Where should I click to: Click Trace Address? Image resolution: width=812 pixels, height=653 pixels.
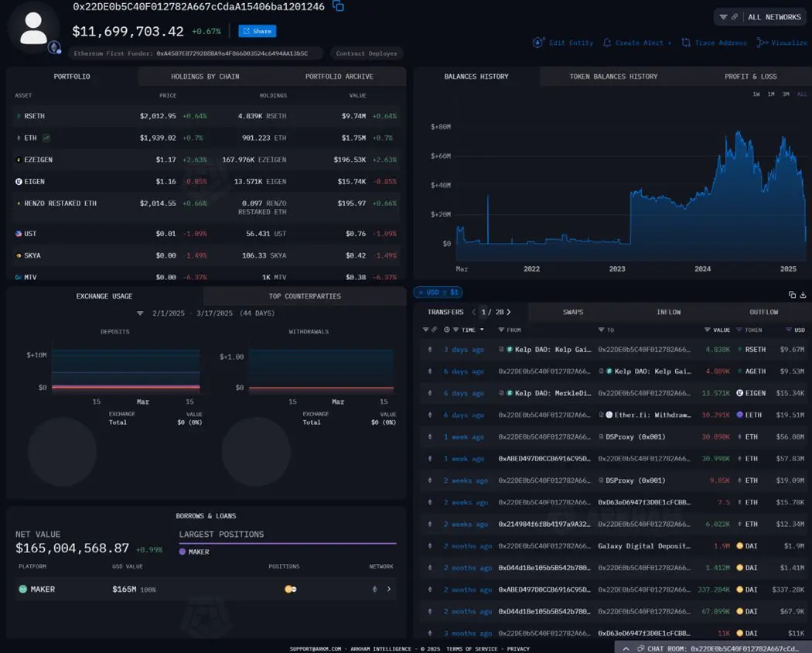click(714, 43)
